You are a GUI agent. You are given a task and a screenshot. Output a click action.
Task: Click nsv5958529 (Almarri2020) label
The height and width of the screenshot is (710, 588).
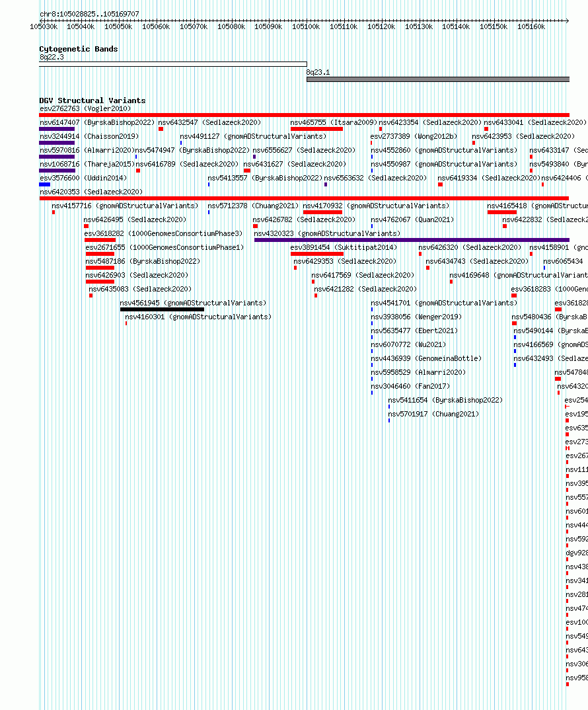tap(418, 373)
